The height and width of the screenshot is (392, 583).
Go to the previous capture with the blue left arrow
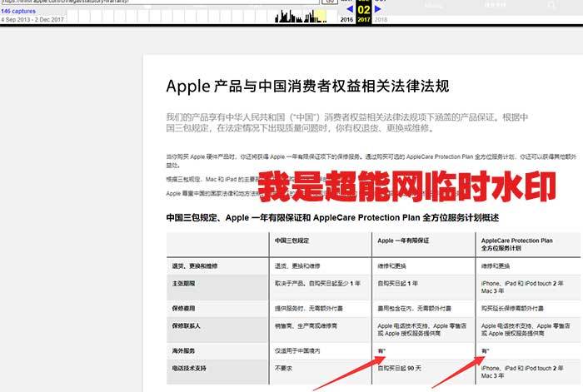click(350, 9)
